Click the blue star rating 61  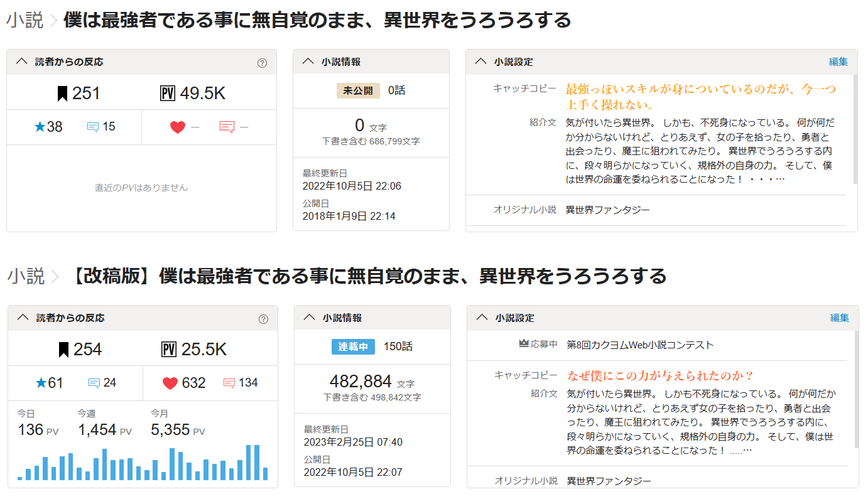click(x=41, y=383)
